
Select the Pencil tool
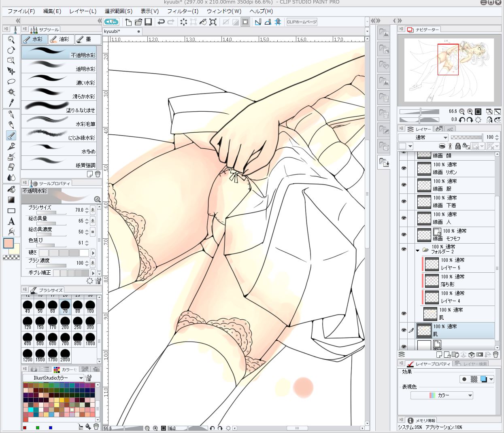point(11,125)
